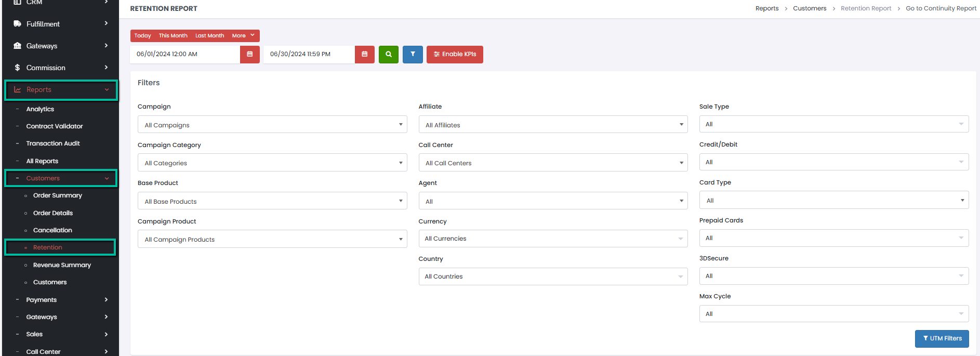The height and width of the screenshot is (356, 980).
Task: Click the start date input field
Action: click(184, 54)
